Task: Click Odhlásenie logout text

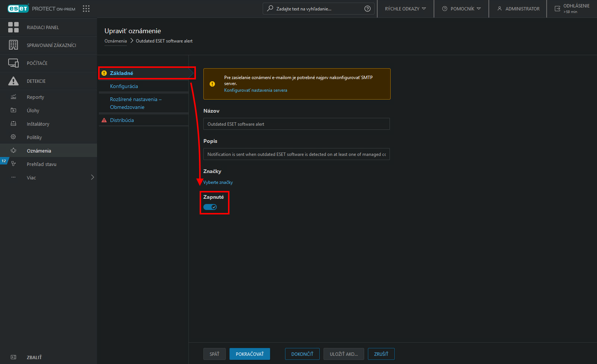Action: [576, 6]
